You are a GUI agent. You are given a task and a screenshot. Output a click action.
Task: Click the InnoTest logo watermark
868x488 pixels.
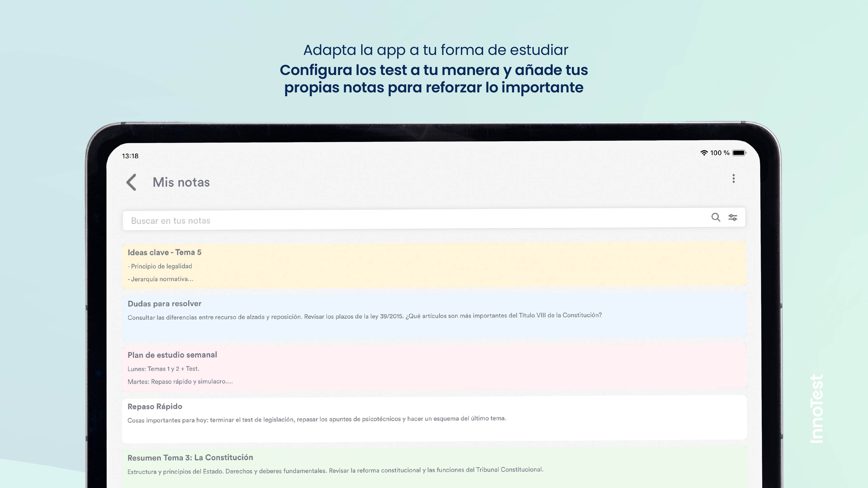click(817, 408)
